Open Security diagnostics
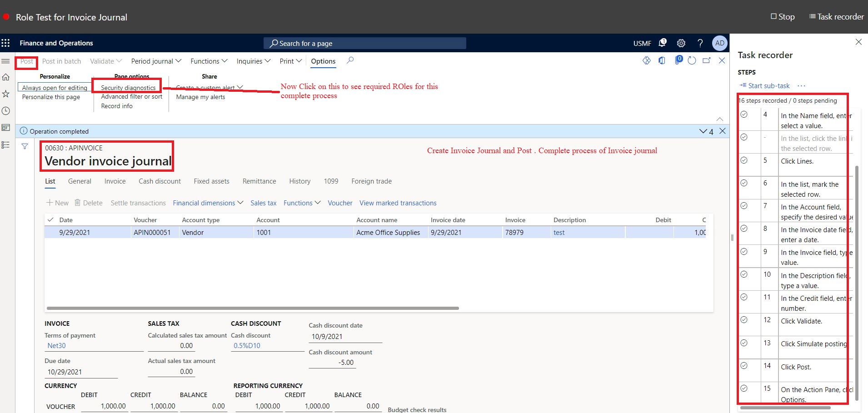Screen dimensions: 868x413 coord(128,87)
